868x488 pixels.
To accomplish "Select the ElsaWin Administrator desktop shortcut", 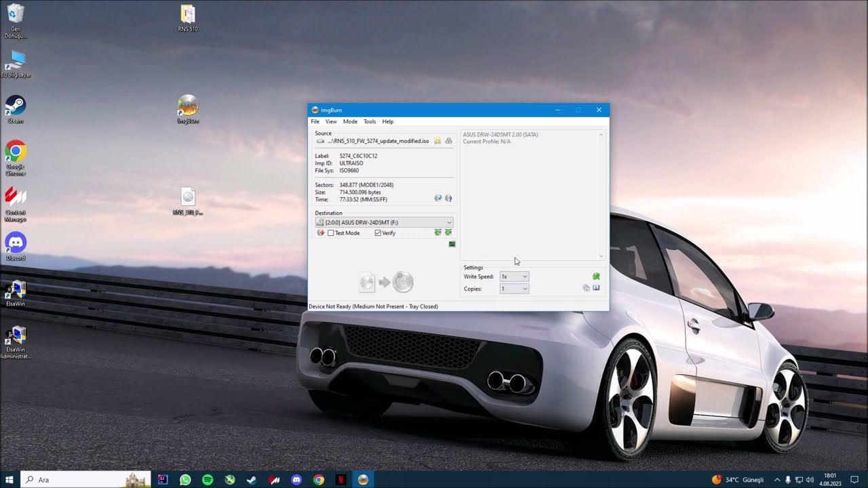I will tap(15, 343).
